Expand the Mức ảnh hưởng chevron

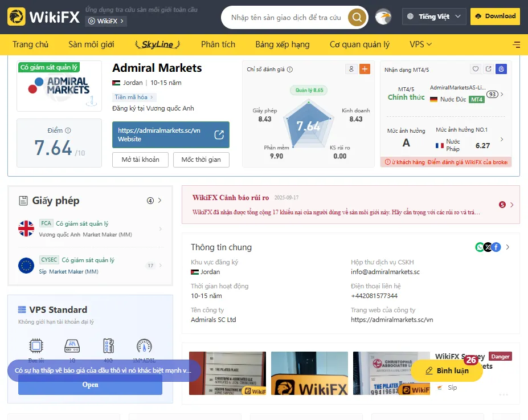502,139
